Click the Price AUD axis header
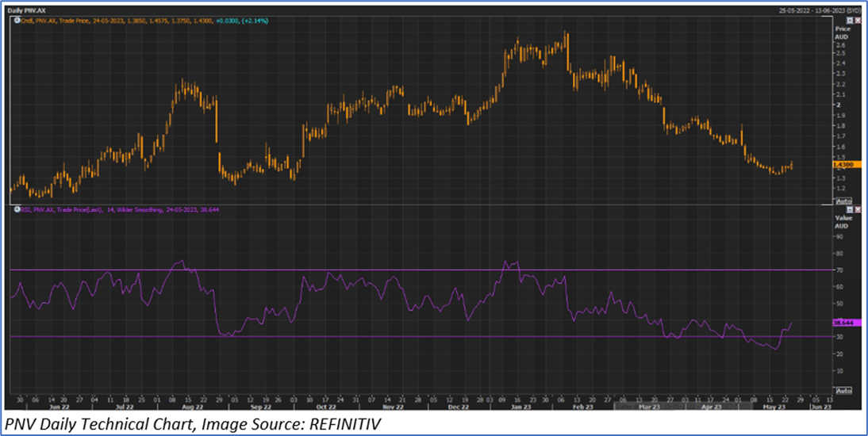The width and height of the screenshot is (868, 436). [841, 32]
